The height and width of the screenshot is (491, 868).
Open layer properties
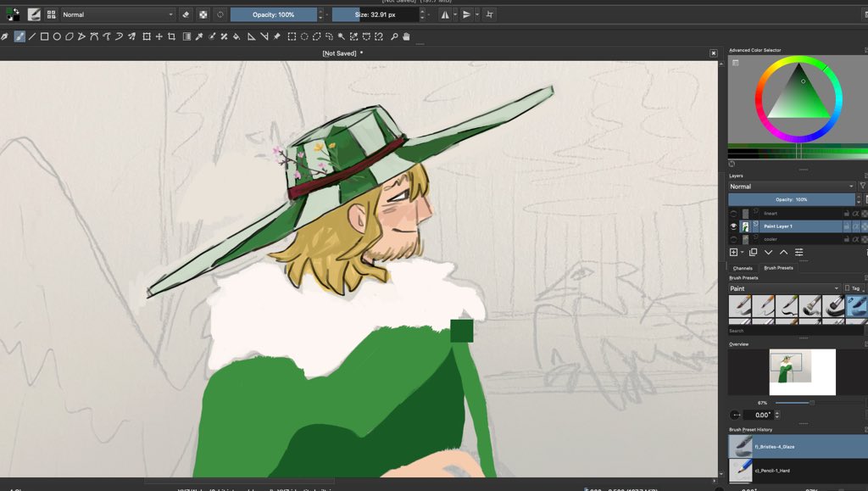tap(799, 253)
